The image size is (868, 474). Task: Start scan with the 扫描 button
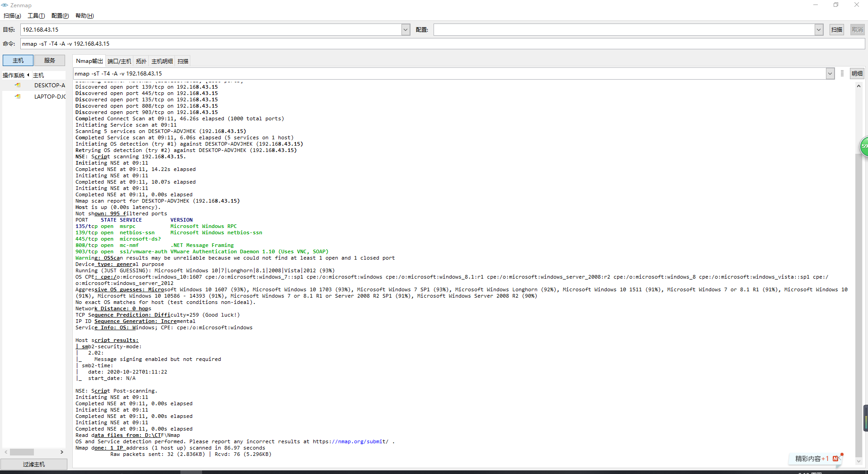tap(837, 30)
